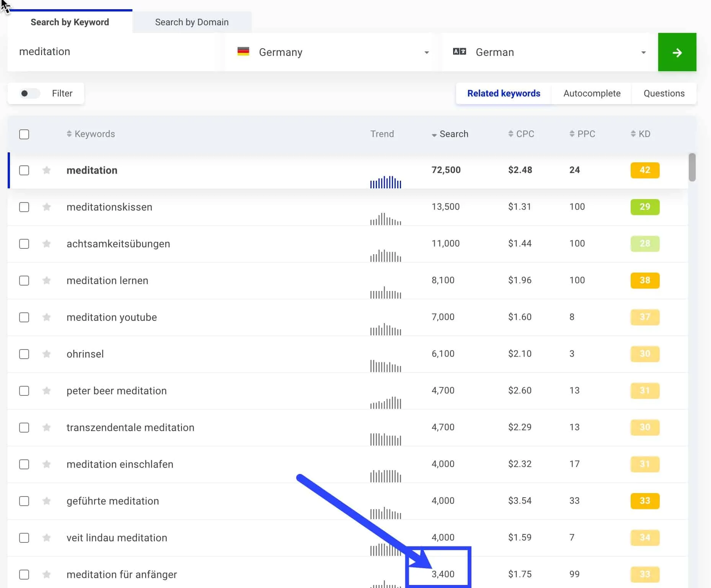This screenshot has width=711, height=588.
Task: Click the results table vertical scrollbar
Action: [x=692, y=167]
